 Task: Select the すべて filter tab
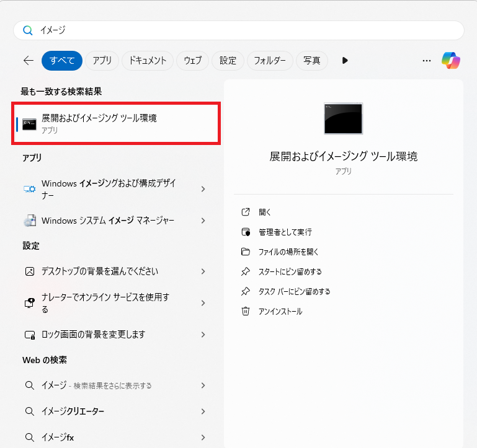62,61
